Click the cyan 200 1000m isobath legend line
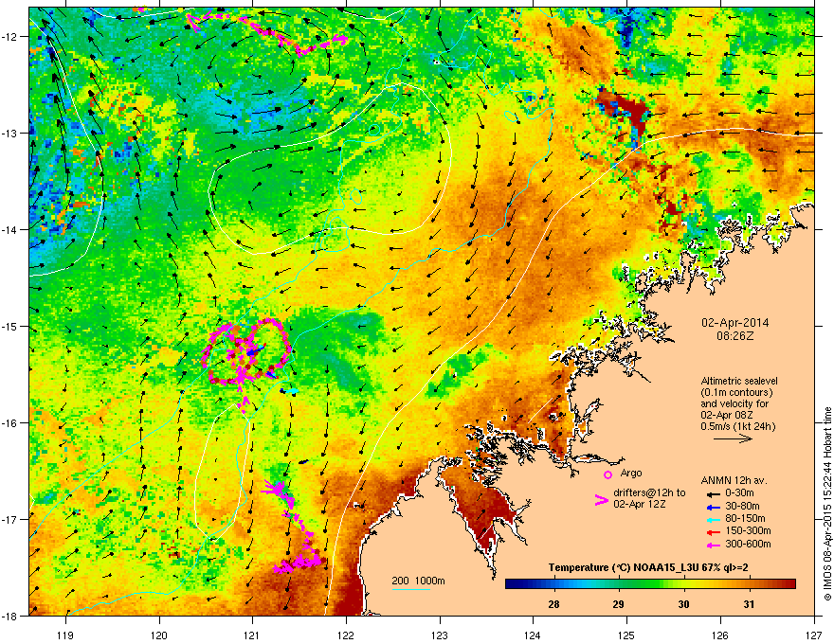Image resolution: width=834 pixels, height=644 pixels. point(411,589)
